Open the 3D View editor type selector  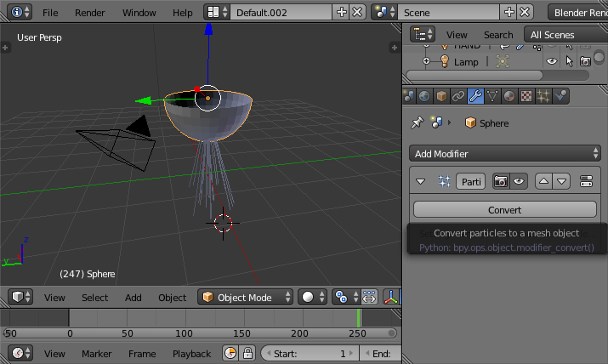coord(20,298)
